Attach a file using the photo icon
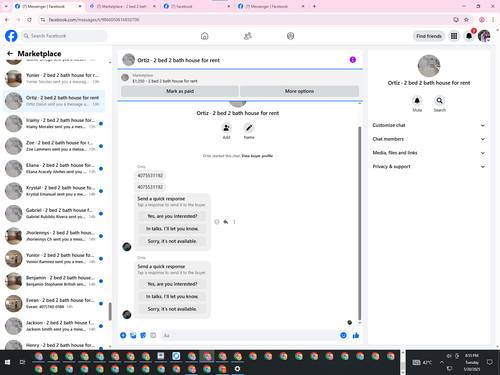This screenshot has width=500, height=375. [133, 335]
